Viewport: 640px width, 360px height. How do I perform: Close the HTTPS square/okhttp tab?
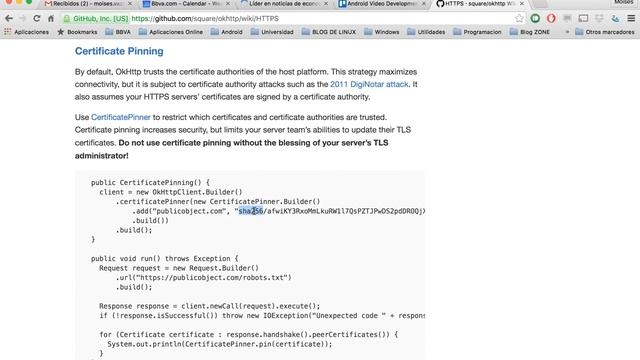[x=522, y=4]
